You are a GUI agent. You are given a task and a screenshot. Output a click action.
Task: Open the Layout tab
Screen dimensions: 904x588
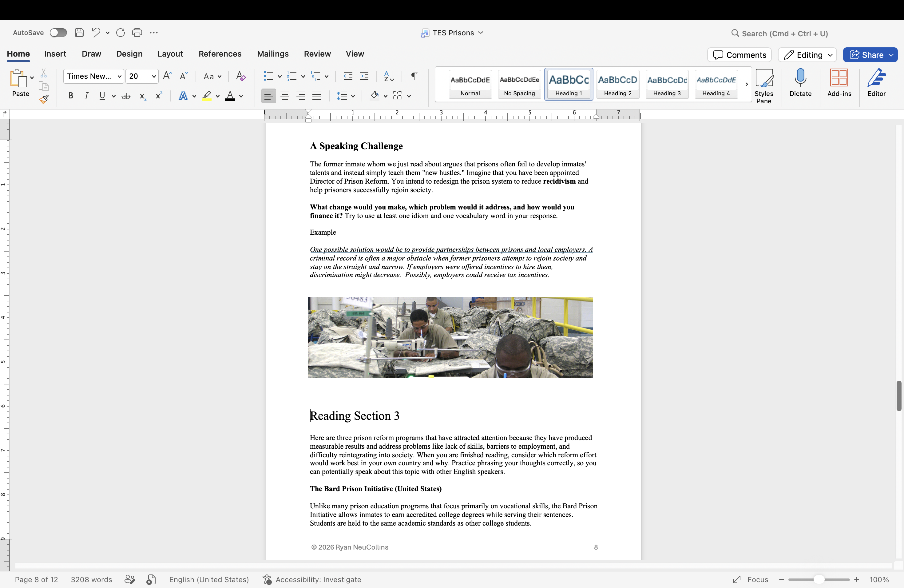[170, 54]
